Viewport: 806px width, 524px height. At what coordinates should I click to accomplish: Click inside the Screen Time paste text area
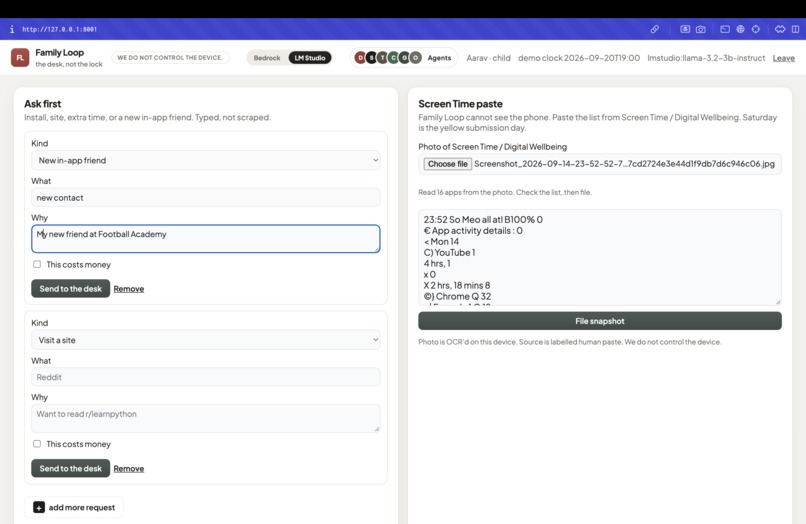coord(600,257)
